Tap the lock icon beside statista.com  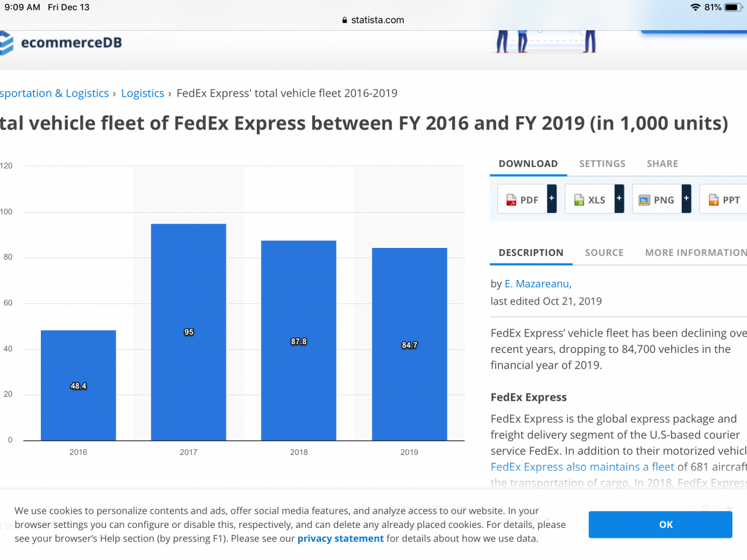(345, 20)
